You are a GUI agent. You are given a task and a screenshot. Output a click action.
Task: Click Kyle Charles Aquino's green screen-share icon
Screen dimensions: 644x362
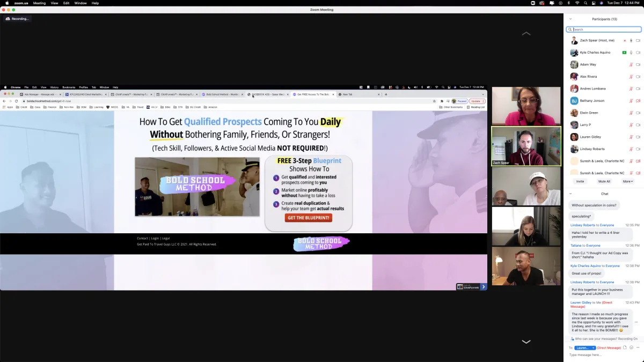click(624, 53)
